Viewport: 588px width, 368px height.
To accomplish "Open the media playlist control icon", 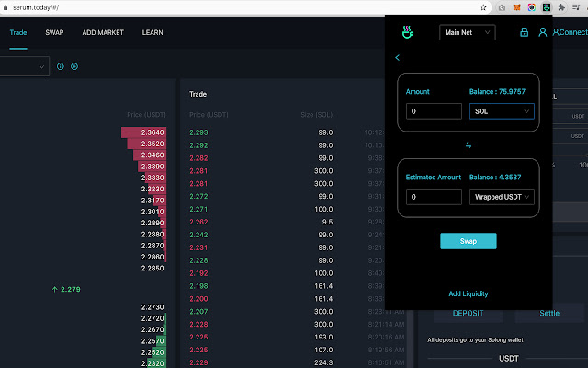I will pos(576,7).
